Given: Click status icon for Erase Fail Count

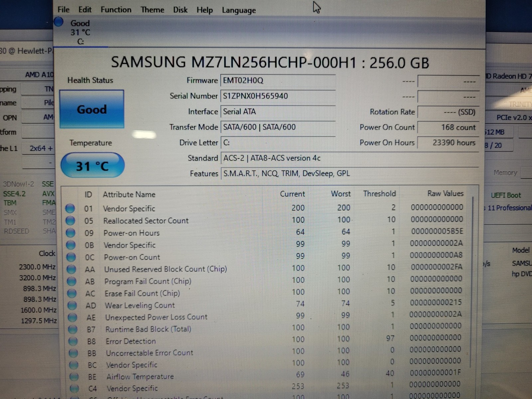Looking at the screenshot, I should coord(72,293).
